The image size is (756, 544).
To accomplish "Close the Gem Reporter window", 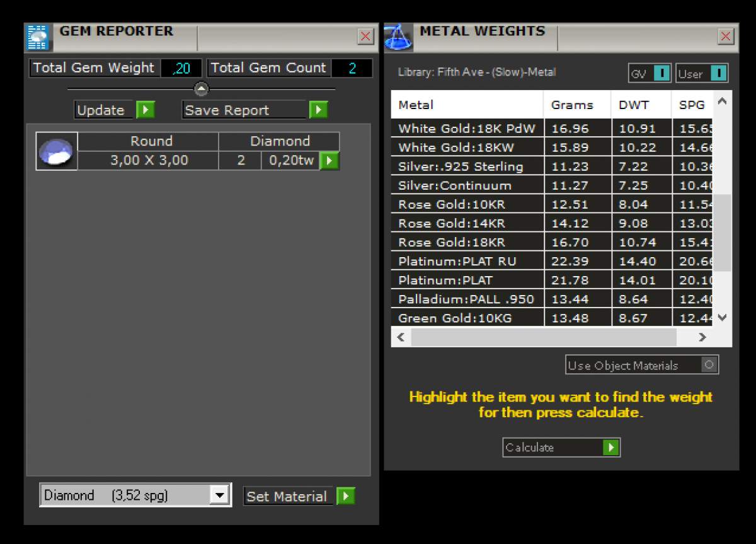I will click(365, 37).
